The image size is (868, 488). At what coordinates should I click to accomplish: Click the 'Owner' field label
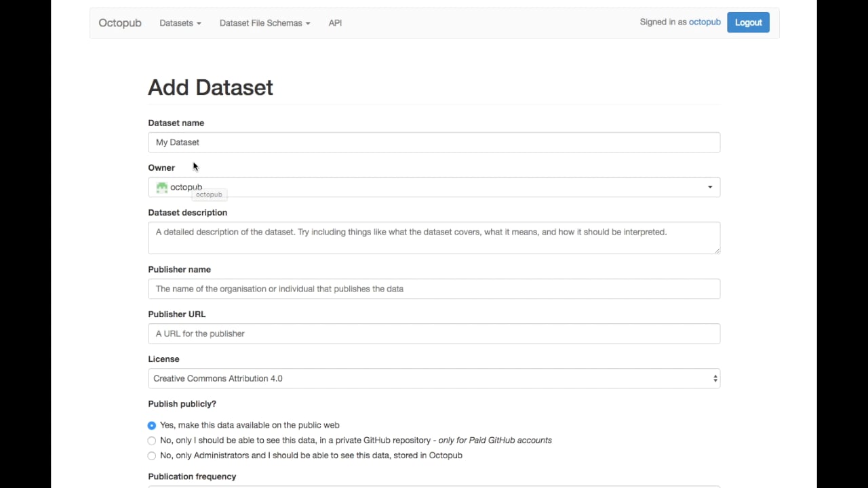[161, 168]
